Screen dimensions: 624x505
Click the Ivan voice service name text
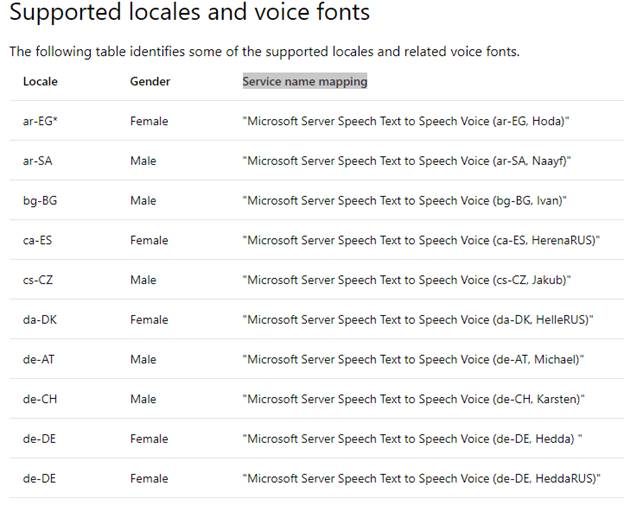point(404,201)
